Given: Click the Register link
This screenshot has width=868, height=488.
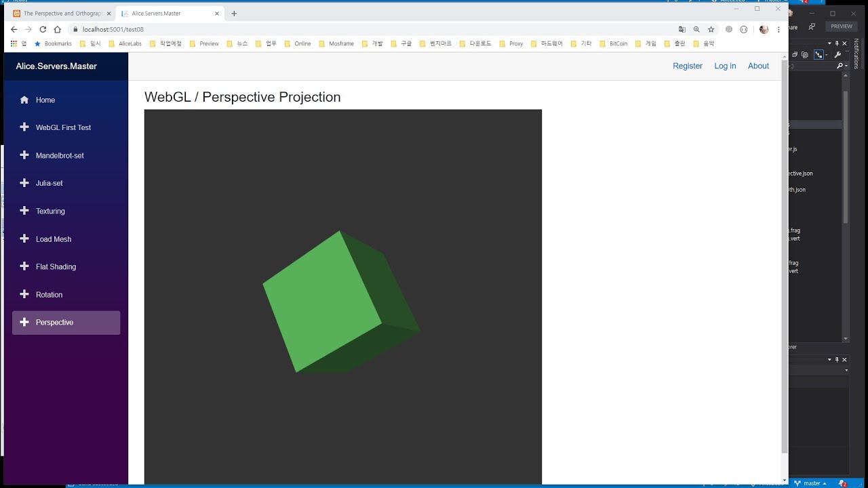Looking at the screenshot, I should coord(688,66).
